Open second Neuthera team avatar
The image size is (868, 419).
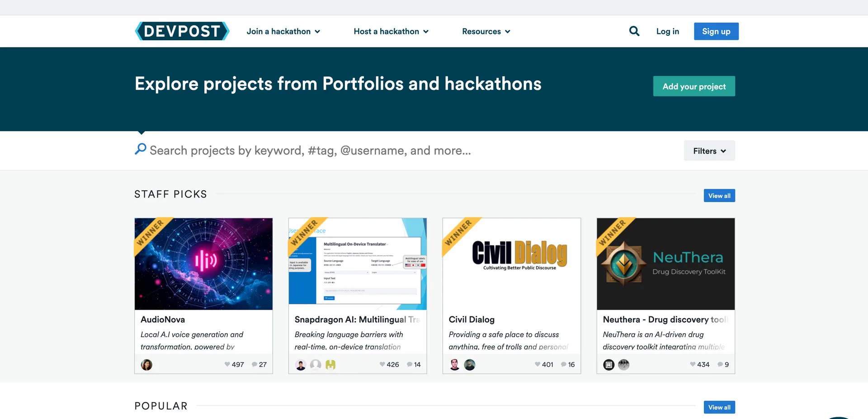click(x=624, y=364)
